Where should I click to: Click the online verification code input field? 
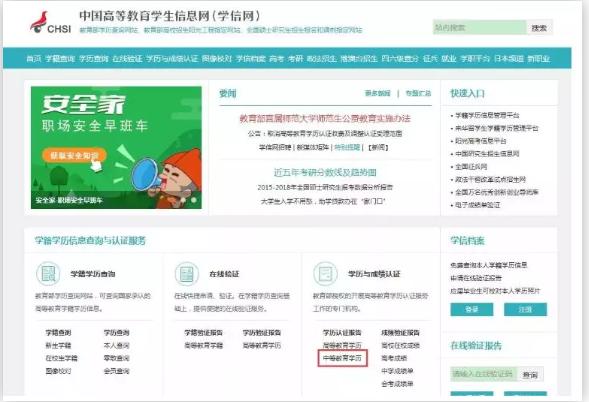pos(483,374)
